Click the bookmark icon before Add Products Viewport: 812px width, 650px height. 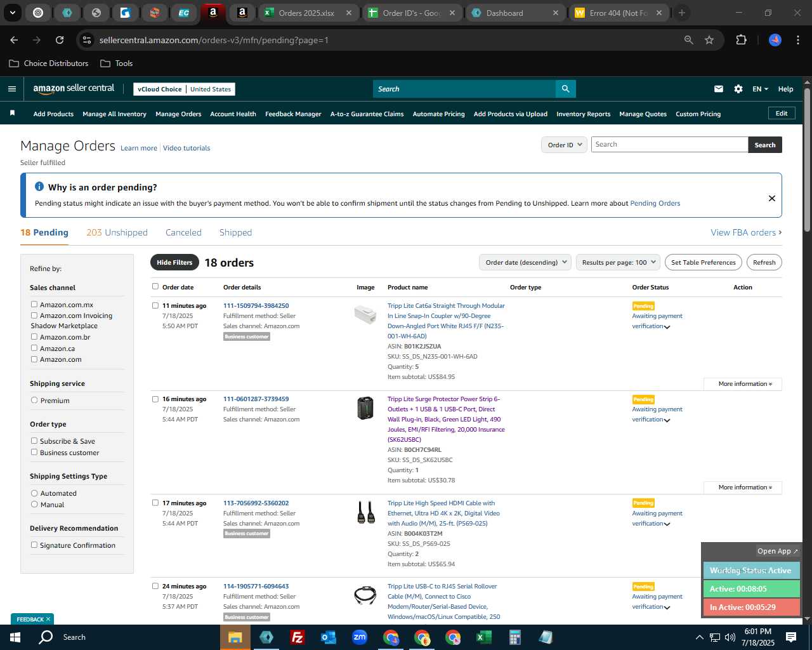click(12, 114)
